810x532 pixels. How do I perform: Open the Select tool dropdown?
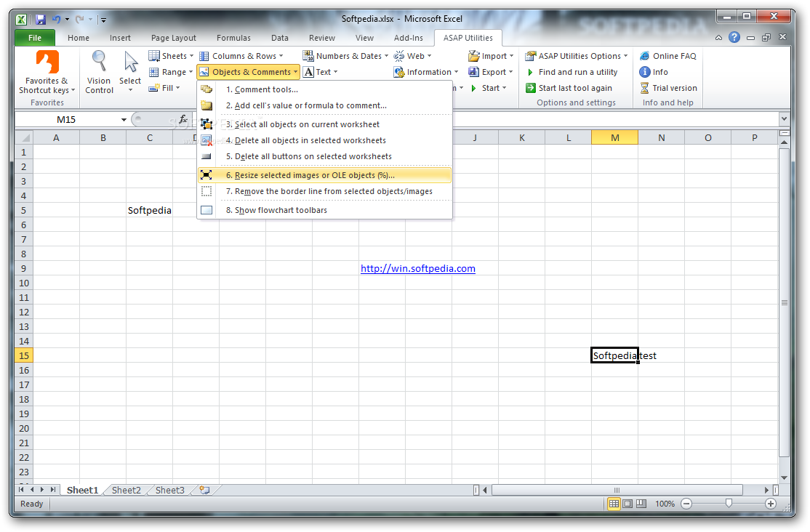(130, 72)
